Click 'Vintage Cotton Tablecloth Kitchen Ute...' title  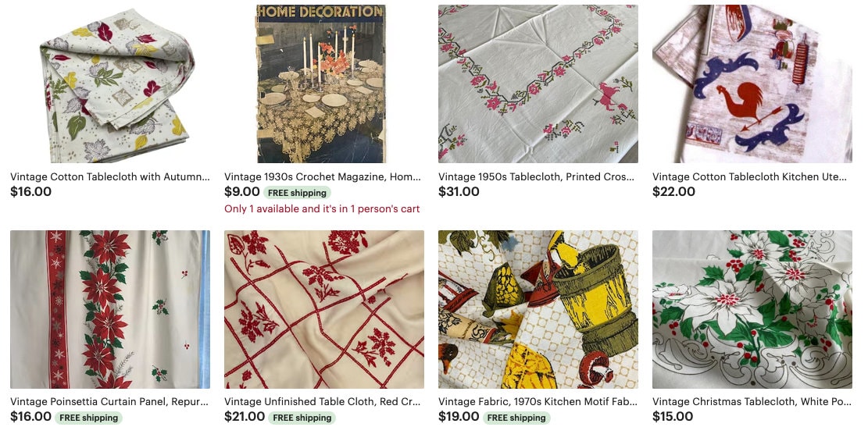pos(750,177)
